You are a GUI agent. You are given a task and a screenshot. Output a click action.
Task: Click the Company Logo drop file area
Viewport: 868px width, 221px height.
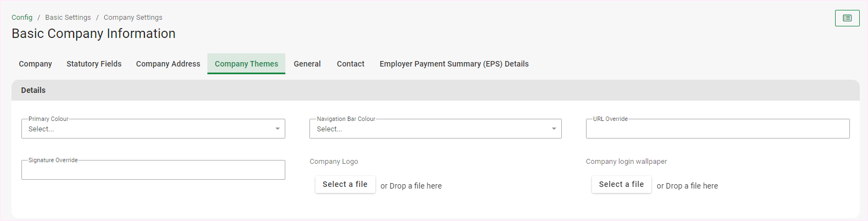(411, 186)
